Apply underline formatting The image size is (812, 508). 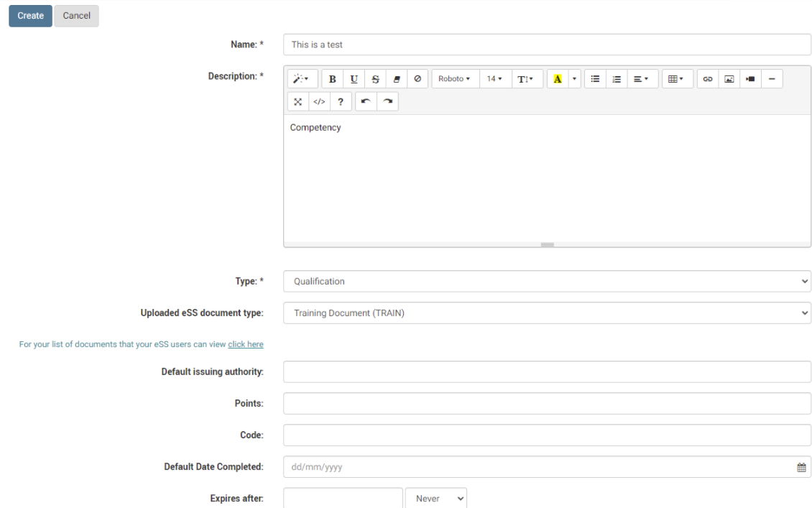coord(354,79)
